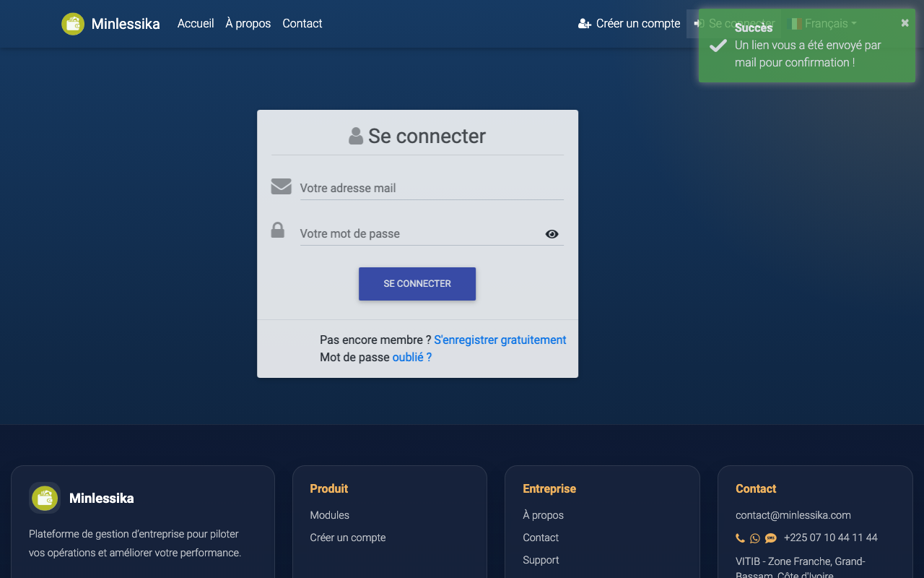
Task: Click the user-plus icon for Créer un compte
Action: pos(585,24)
